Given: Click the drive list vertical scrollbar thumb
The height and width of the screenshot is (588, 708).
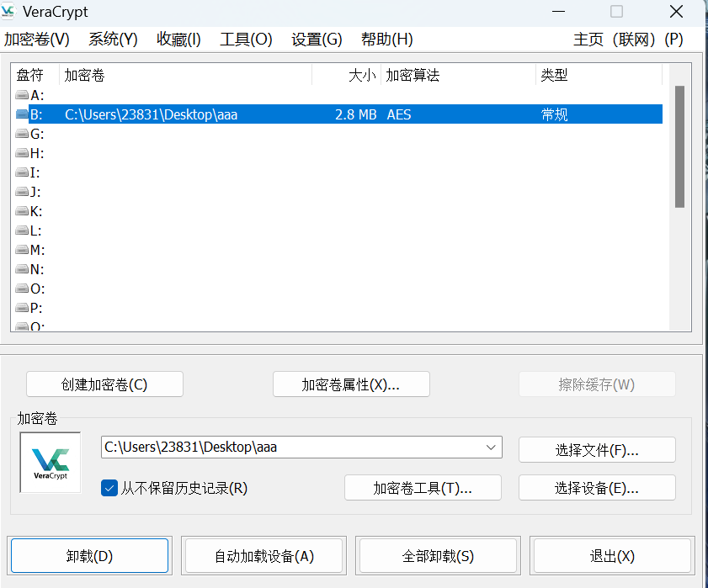Looking at the screenshot, I should click(x=679, y=146).
